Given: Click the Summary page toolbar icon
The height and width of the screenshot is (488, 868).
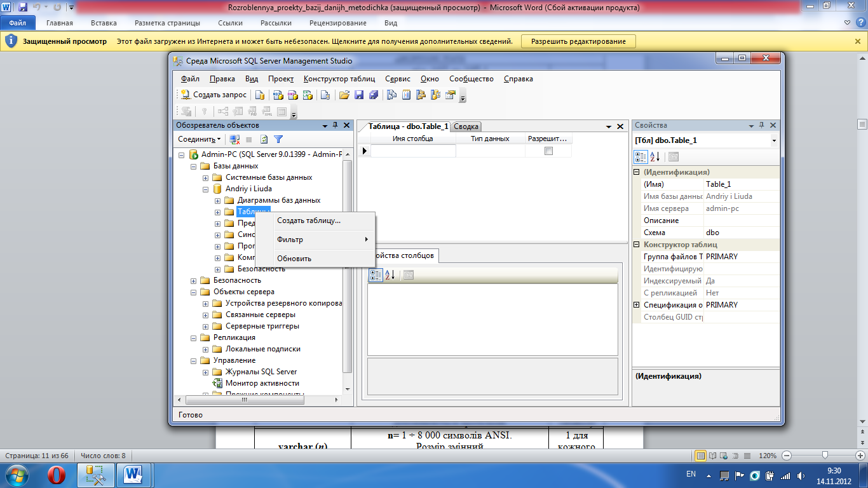Looking at the screenshot, I should (x=406, y=95).
